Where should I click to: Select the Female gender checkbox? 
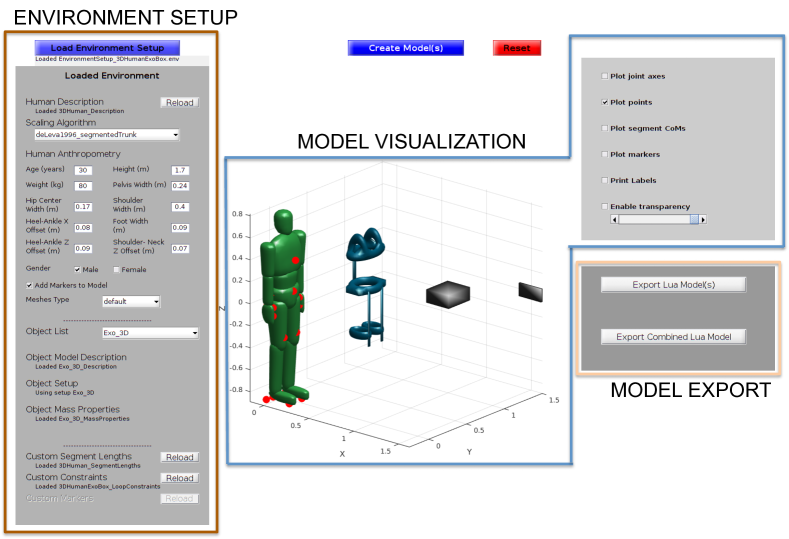(x=116, y=269)
